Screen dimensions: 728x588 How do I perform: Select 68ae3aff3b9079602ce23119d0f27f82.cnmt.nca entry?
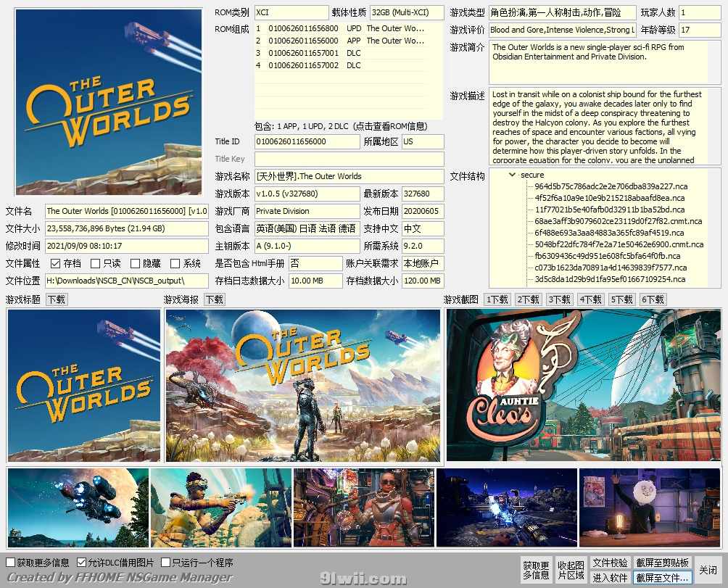(x=618, y=221)
